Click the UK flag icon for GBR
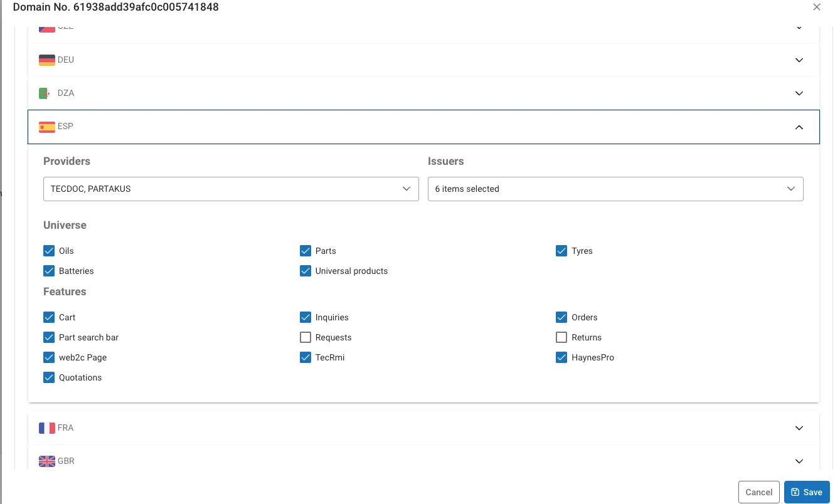This screenshot has width=840, height=504. point(47,461)
